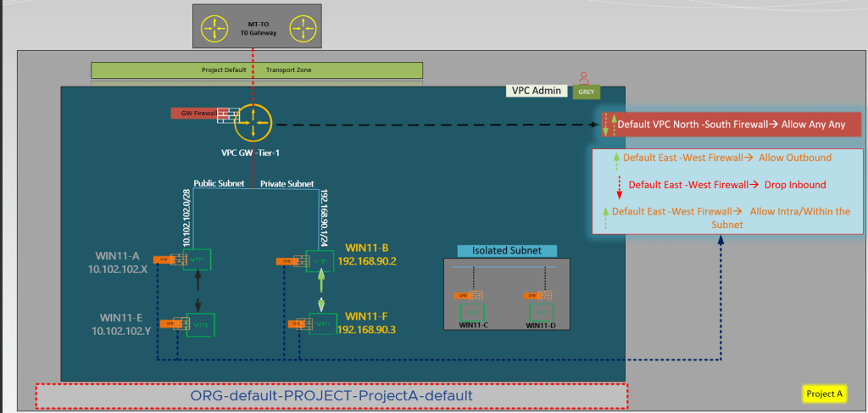Click the ORG-default-PROJECT-ProjectA-default box
Viewport: 868px width, 413px height.
[331, 396]
